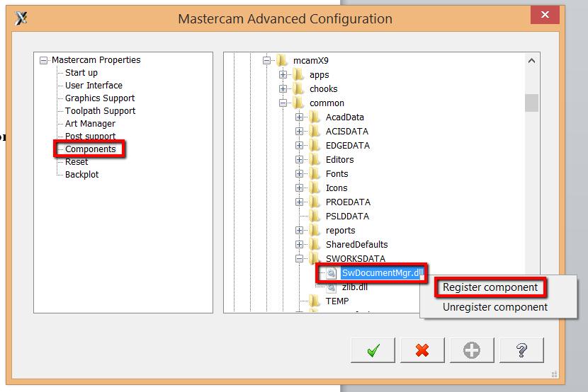The height and width of the screenshot is (392, 588).
Task: Expand the Editors folder node
Action: pyautogui.click(x=299, y=159)
